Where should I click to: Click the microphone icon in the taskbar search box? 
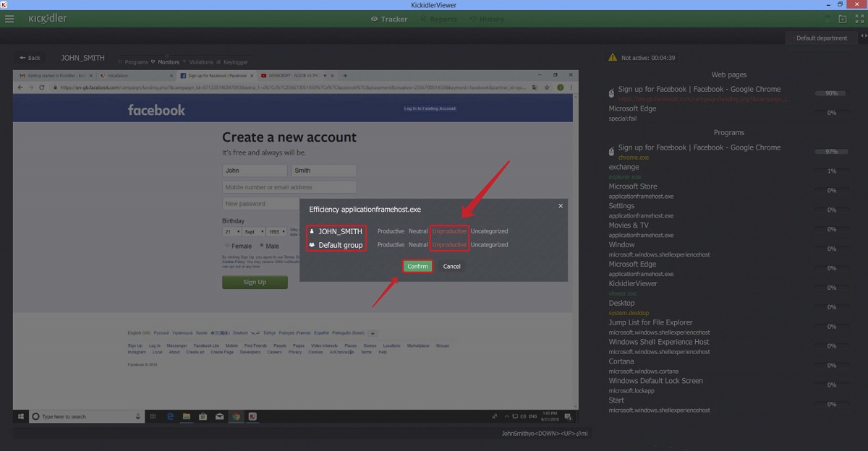pos(137,416)
